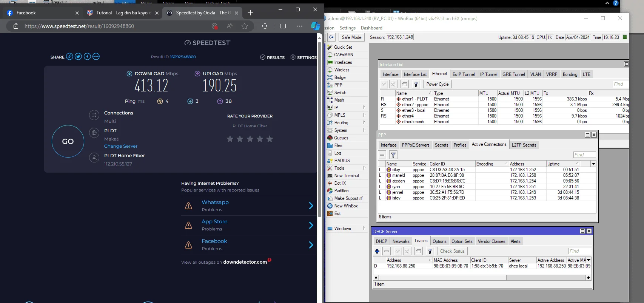
Task: Expand the Whatsapp problems entry
Action: 311,206
